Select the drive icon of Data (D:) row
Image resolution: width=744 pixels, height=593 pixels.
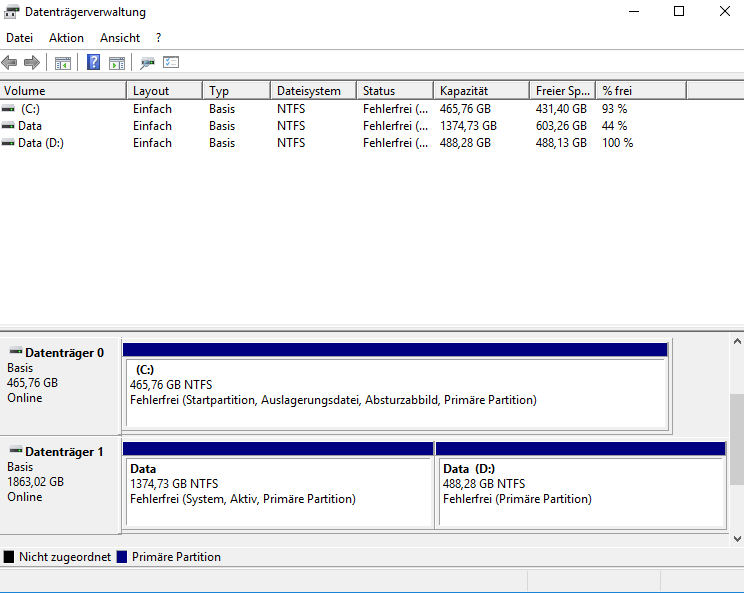(x=8, y=143)
